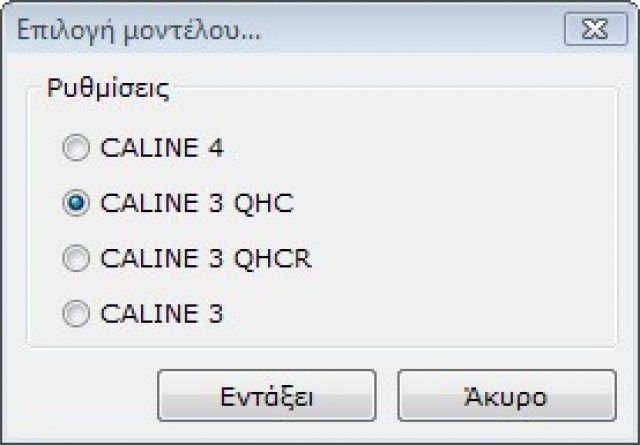Click the CALINE 3 QHCR text label
Screen dimensions: 640x445
pyautogui.click(x=206, y=260)
